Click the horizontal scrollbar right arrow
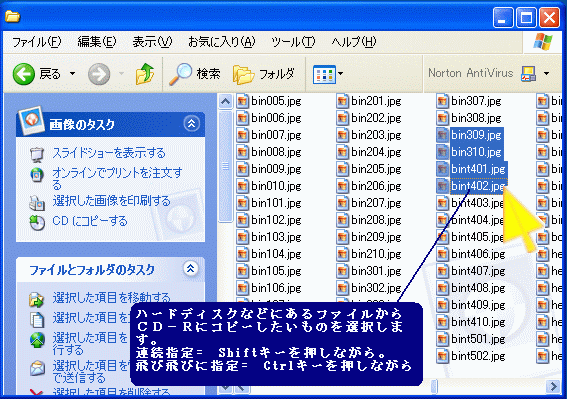Image resolution: width=567 pixels, height=399 pixels. click(553, 386)
